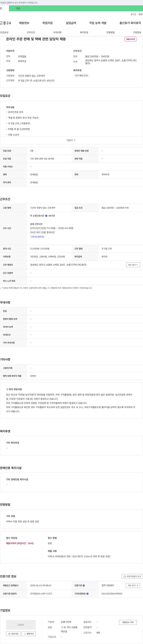
Task: Click 기간의 정함이 없는 근로계약 in 근무조건 table
Action: coord(43,208)
